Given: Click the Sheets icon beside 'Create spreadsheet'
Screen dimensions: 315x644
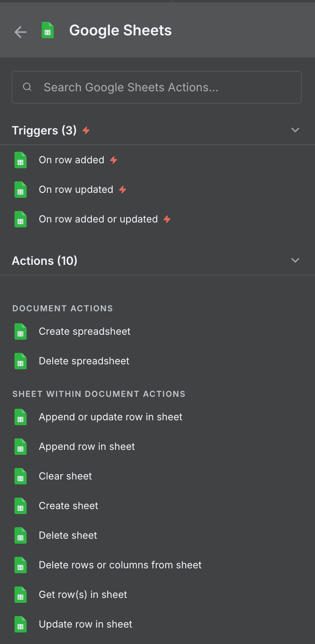Looking at the screenshot, I should click(21, 331).
